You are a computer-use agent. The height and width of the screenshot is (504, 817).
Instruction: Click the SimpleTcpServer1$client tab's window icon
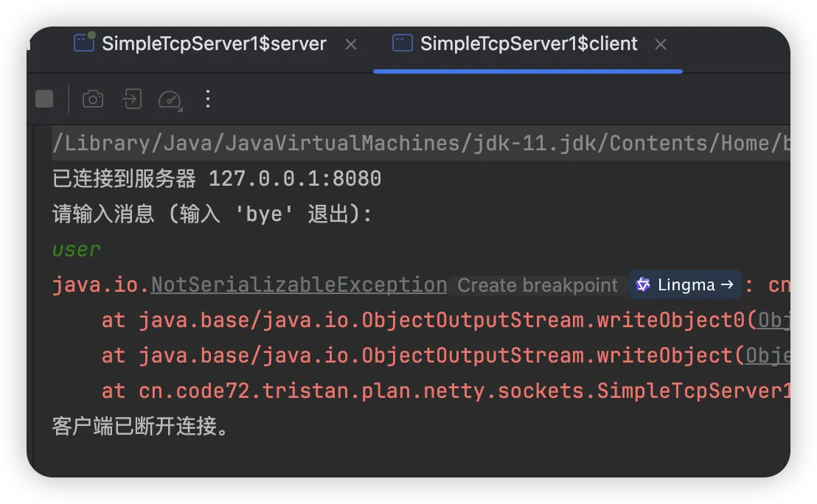pos(402,43)
